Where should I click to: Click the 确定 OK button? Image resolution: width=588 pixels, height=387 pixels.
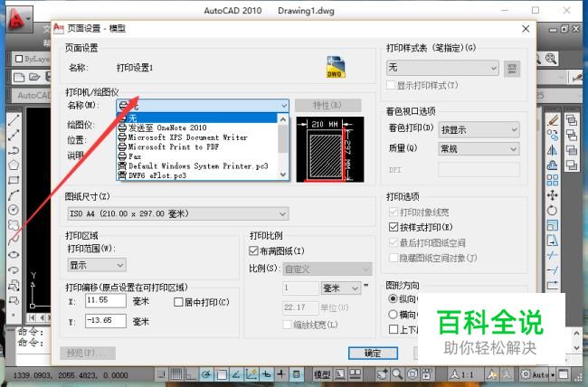373,353
